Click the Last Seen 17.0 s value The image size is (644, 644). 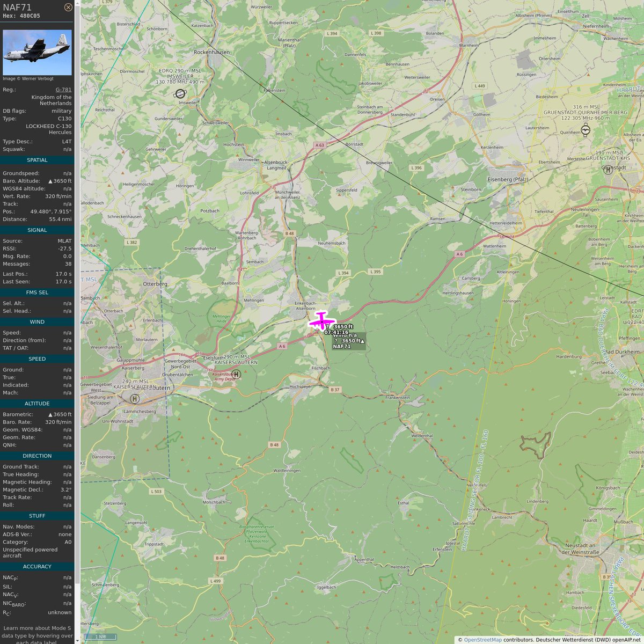pyautogui.click(x=63, y=281)
